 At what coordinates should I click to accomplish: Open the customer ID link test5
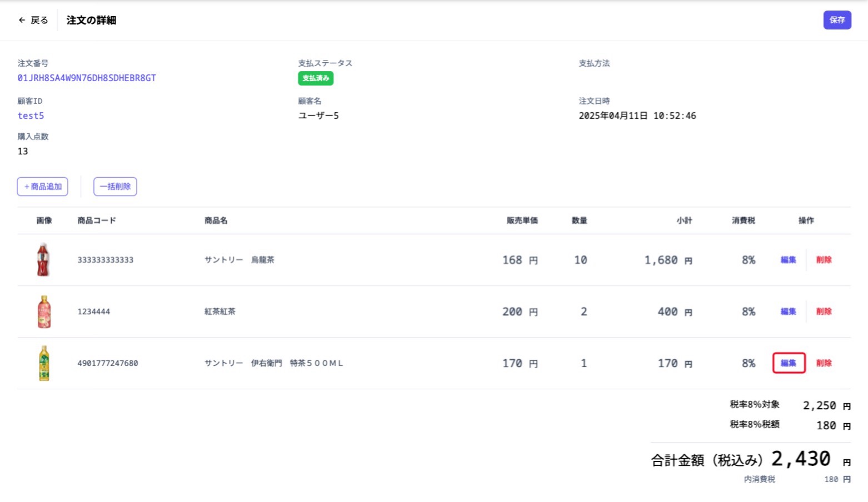[x=31, y=116]
